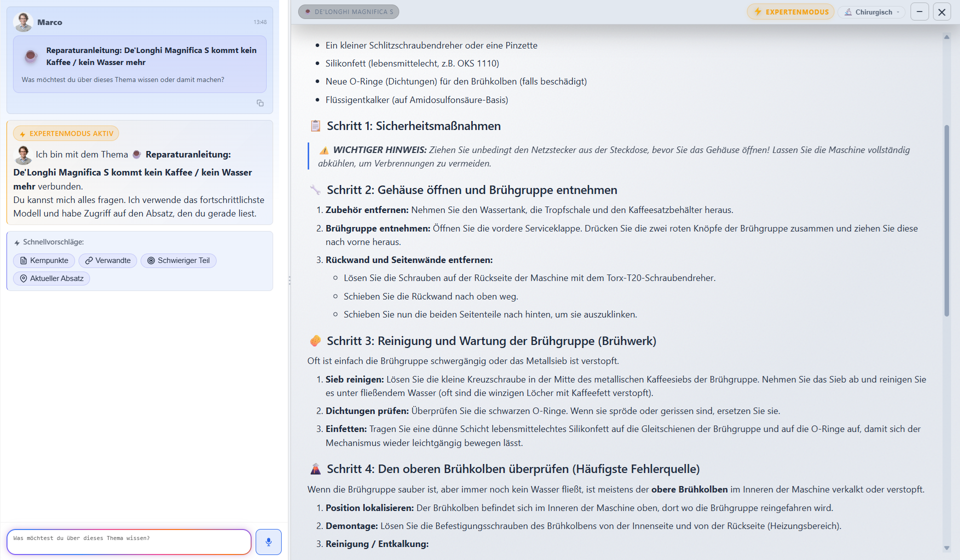
Task: Click the panel divider handle
Action: coord(289,280)
